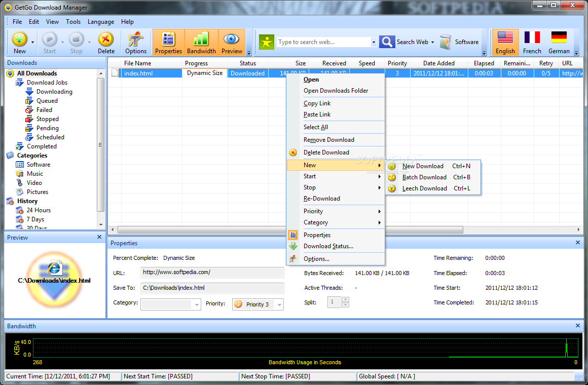Click the File Name column header
588x385 pixels.
click(x=152, y=63)
